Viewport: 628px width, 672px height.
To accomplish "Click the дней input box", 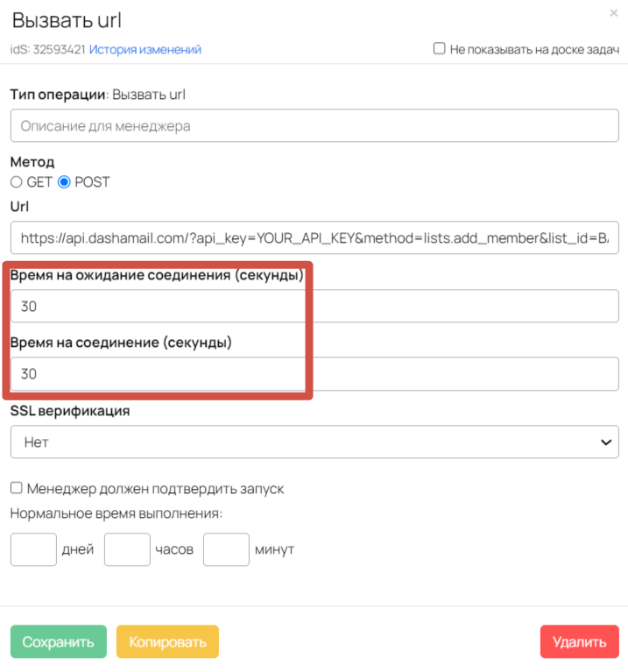I will 33,549.
